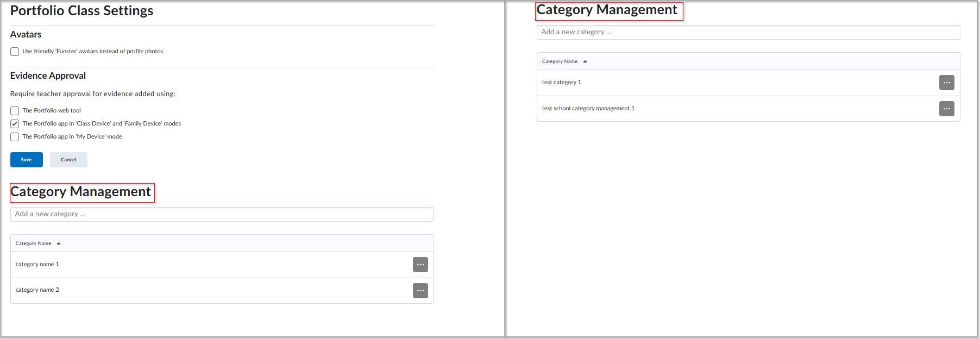The image size is (980, 339).
Task: Focus the right Add a new category field
Action: pos(748,32)
